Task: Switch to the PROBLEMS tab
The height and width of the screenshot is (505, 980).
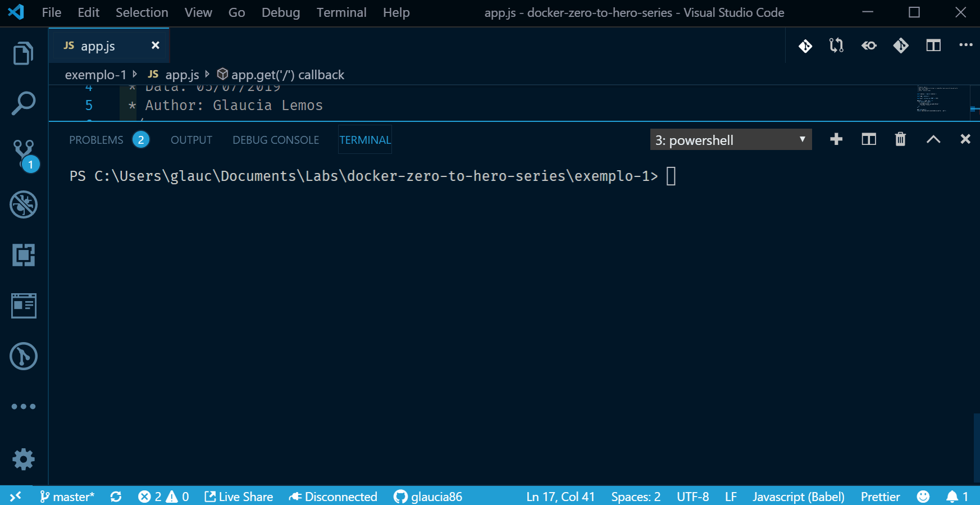Action: [x=96, y=140]
